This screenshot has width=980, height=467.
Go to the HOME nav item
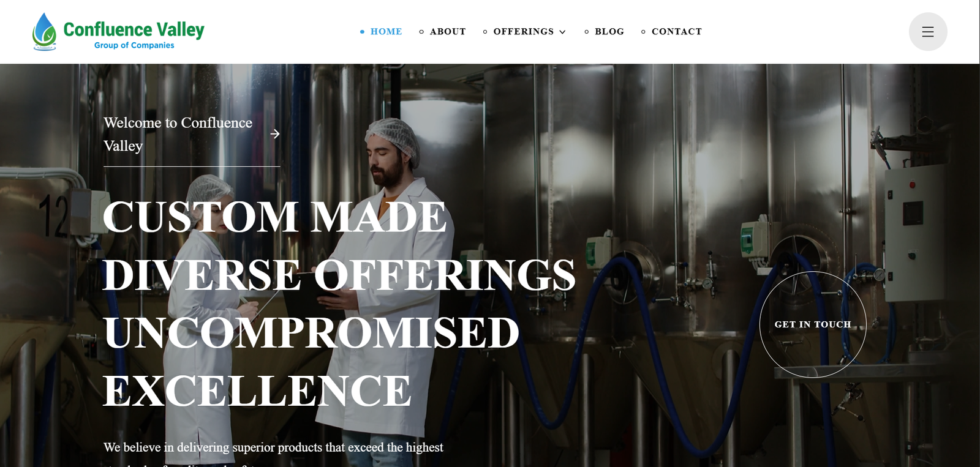click(x=386, y=32)
